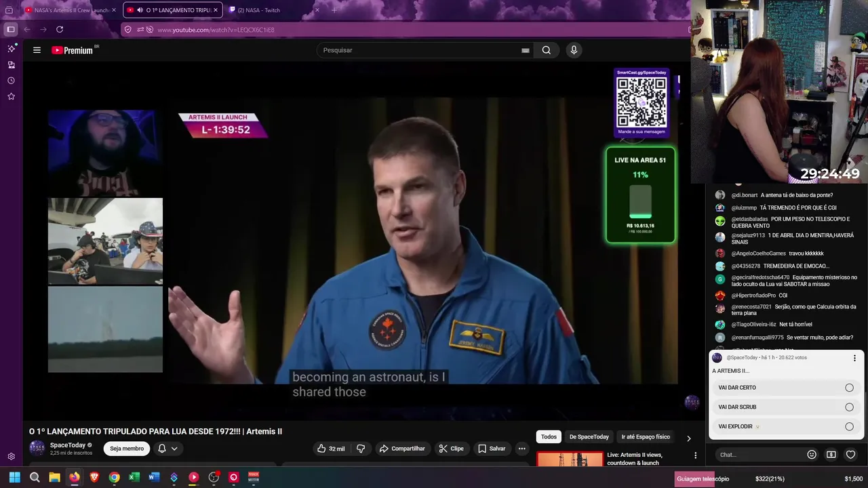This screenshot has height=488, width=868.
Task: Open the on-screen keyboard icon in search box
Action: [x=525, y=50]
